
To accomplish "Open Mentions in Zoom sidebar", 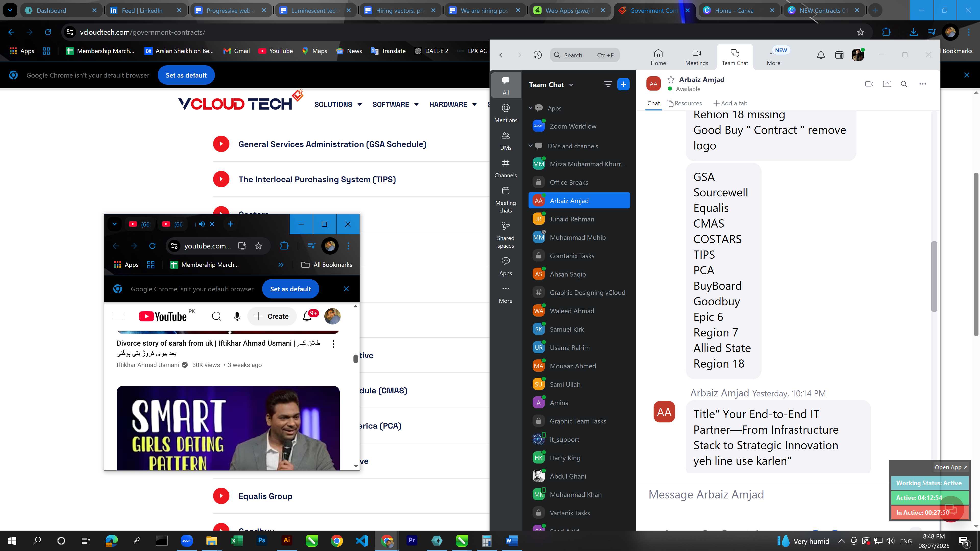I will 506,113.
